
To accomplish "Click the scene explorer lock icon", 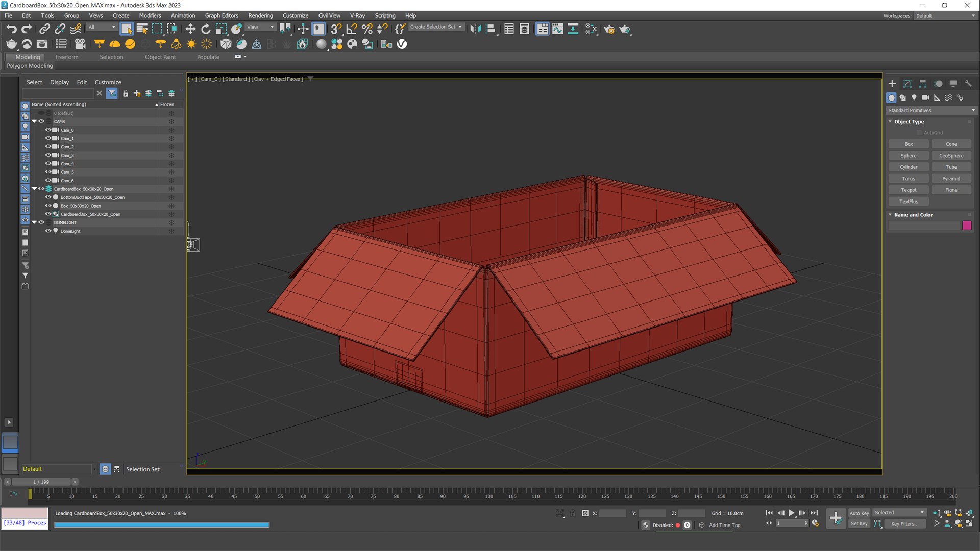I will point(125,93).
